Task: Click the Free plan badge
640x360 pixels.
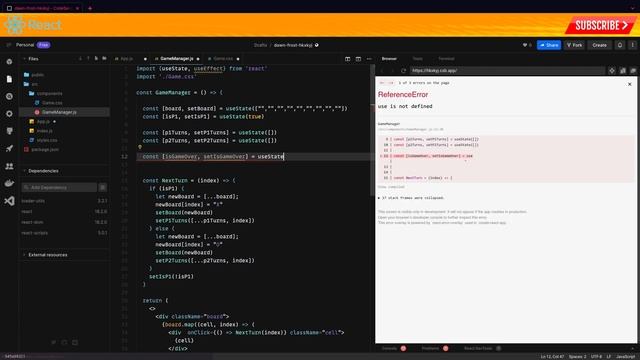Action: (x=43, y=45)
